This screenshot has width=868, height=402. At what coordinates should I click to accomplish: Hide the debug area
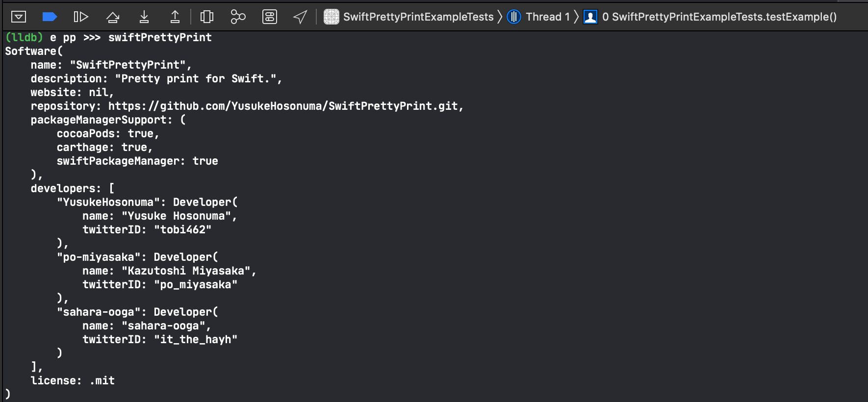19,17
